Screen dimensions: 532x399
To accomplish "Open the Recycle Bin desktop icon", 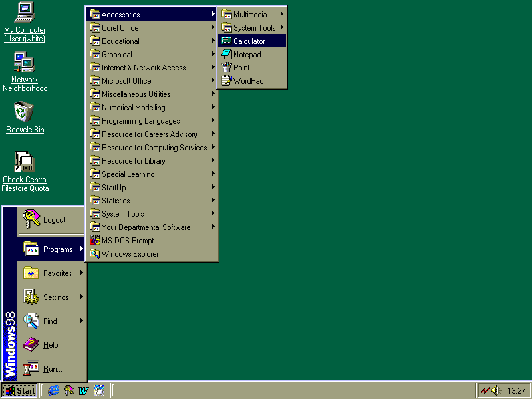I will (25, 118).
